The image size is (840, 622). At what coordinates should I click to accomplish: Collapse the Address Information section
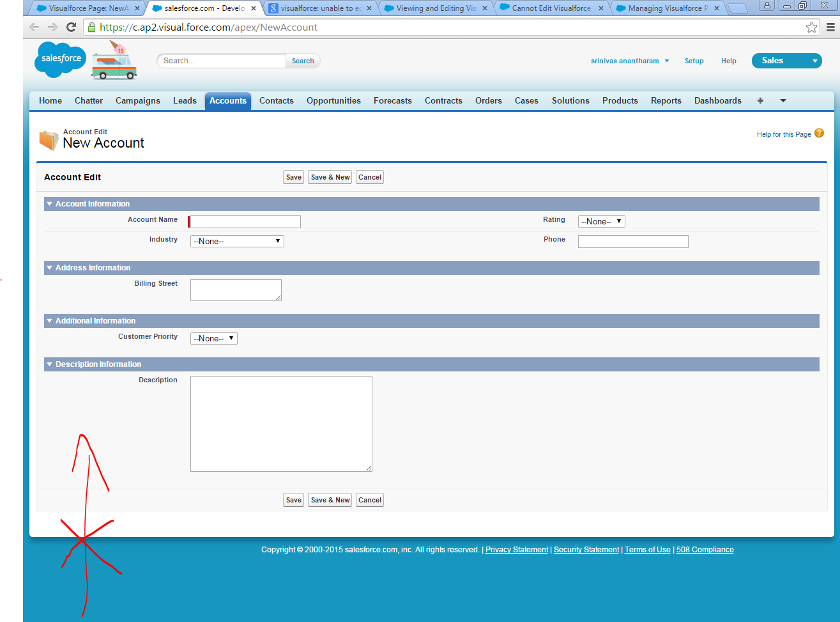point(49,268)
